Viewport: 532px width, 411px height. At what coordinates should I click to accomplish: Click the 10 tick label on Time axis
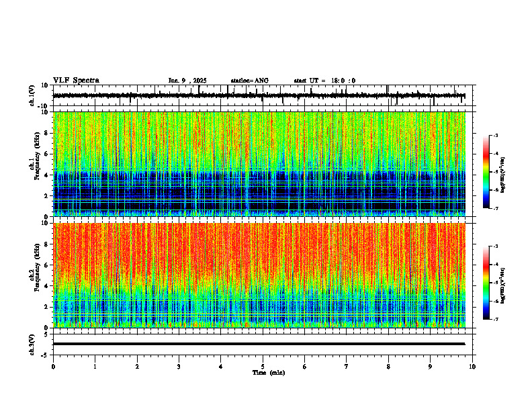(472, 367)
